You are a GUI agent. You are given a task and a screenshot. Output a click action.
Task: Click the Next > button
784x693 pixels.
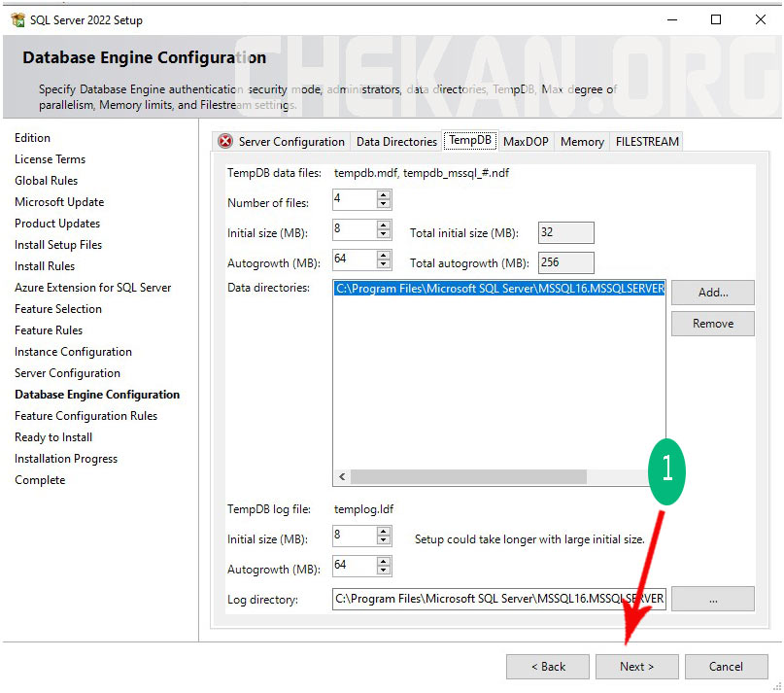pos(636,667)
